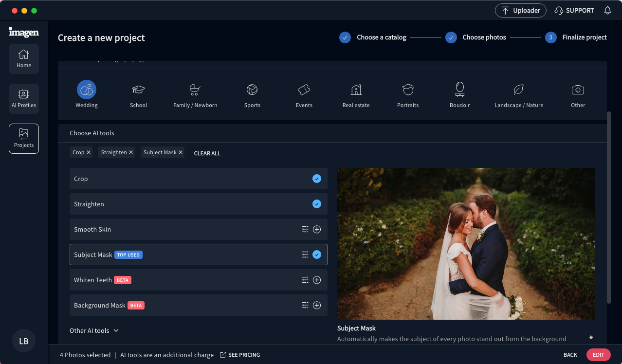Click the red EDIT button

tap(598, 355)
